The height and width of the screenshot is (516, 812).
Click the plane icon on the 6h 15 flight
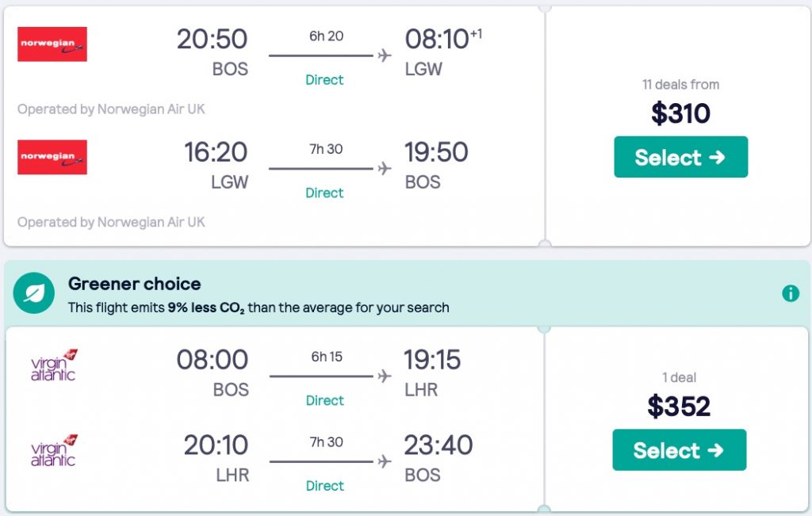point(385,376)
